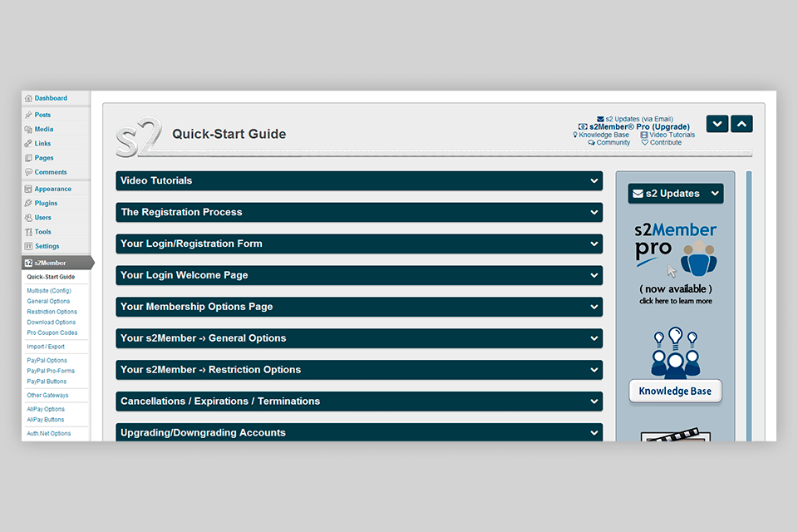Image resolution: width=798 pixels, height=532 pixels.
Task: Click s2Member pro promo image
Action: 675,264
